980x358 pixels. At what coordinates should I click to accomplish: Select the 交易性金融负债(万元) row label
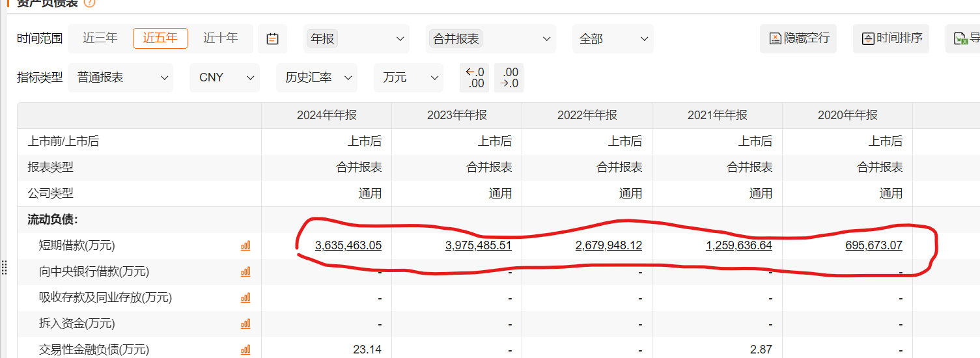coord(94,350)
